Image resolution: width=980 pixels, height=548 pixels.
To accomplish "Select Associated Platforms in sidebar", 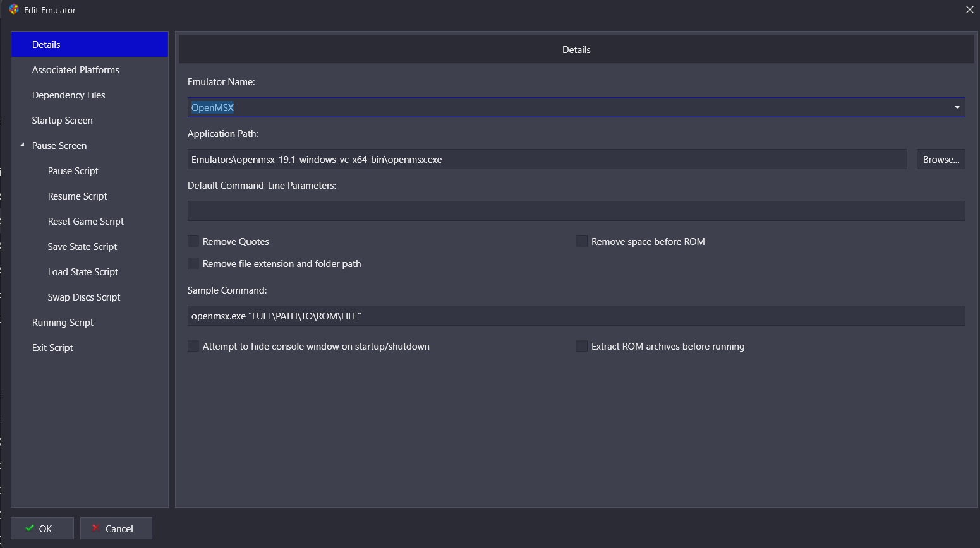I will pos(75,70).
